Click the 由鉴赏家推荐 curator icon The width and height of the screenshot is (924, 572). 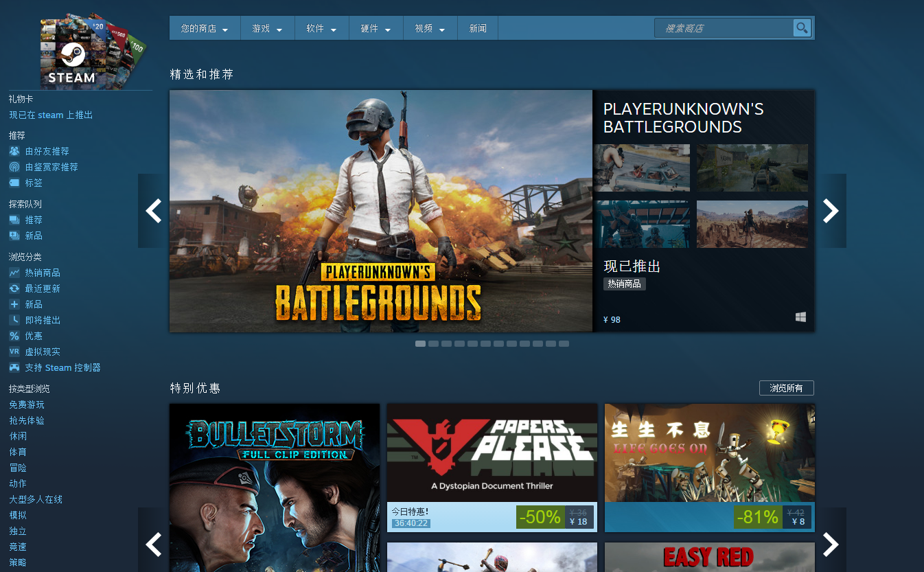pos(14,167)
